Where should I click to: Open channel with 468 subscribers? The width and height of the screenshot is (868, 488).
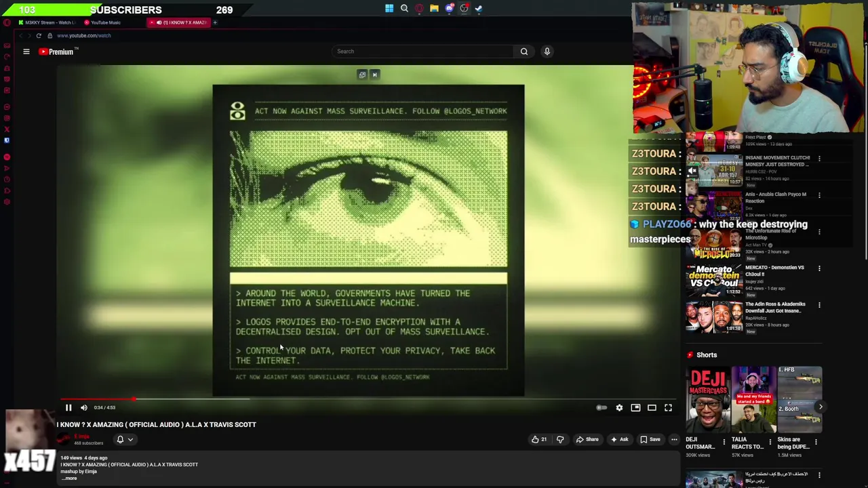[82, 439]
